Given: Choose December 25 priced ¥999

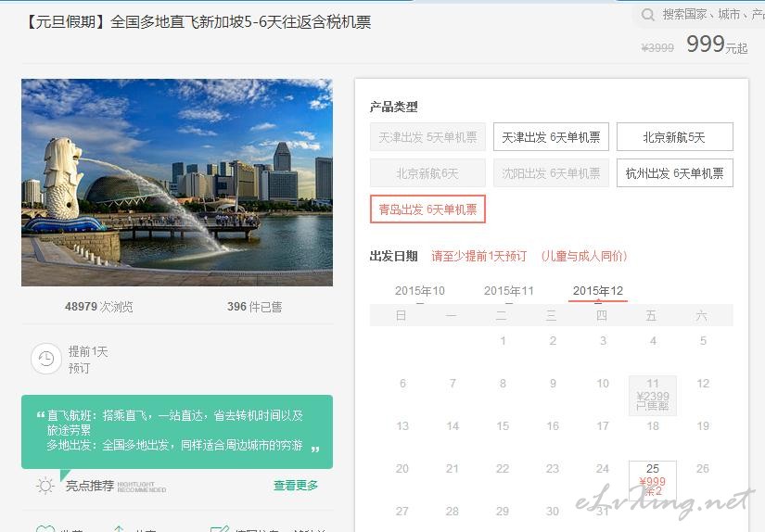Looking at the screenshot, I should coord(653,480).
